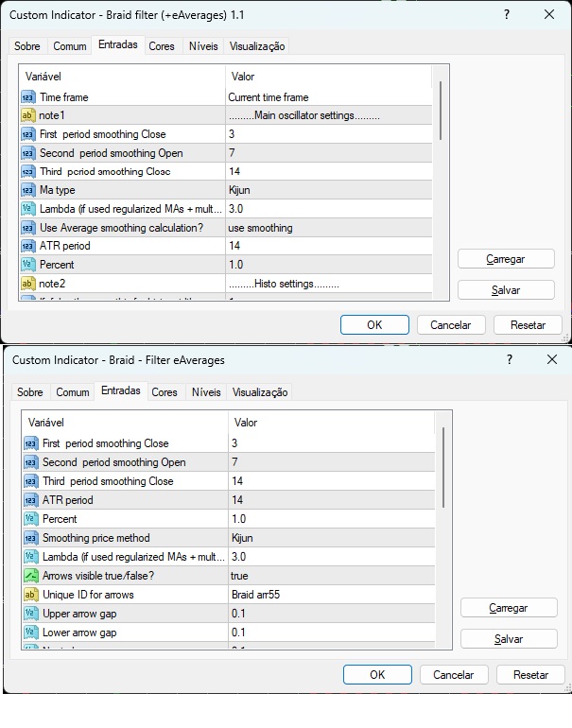The image size is (572, 728).
Task: Click the Arrows visible boolean icon
Action: 30,576
